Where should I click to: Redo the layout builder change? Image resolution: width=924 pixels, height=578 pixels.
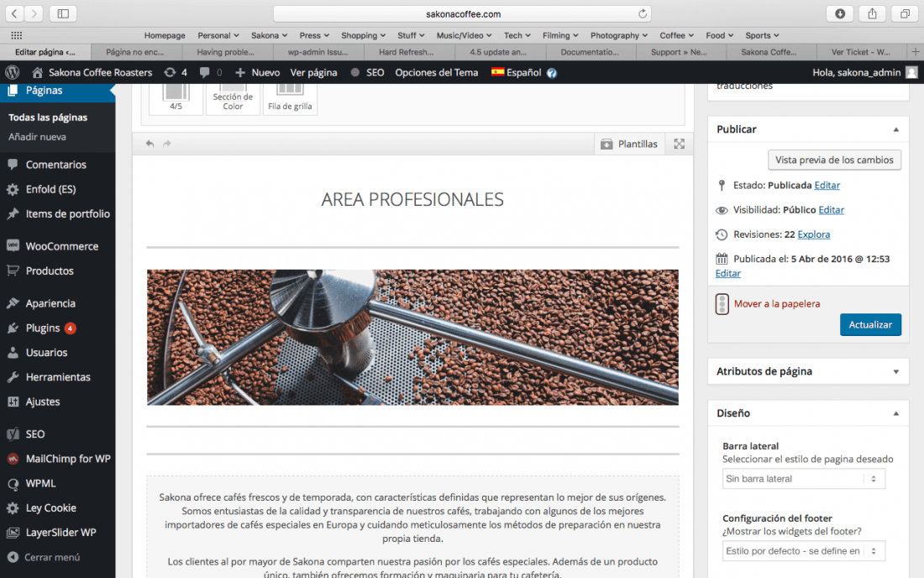pyautogui.click(x=167, y=144)
